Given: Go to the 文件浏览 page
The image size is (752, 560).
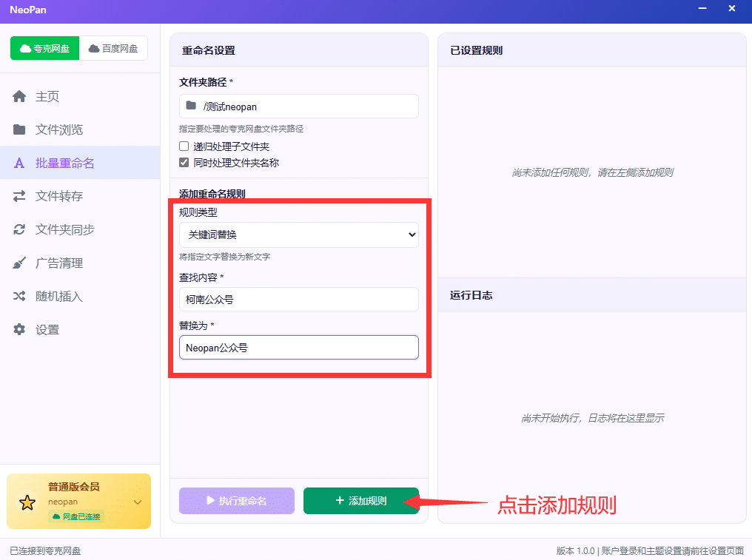Looking at the screenshot, I should [x=80, y=129].
